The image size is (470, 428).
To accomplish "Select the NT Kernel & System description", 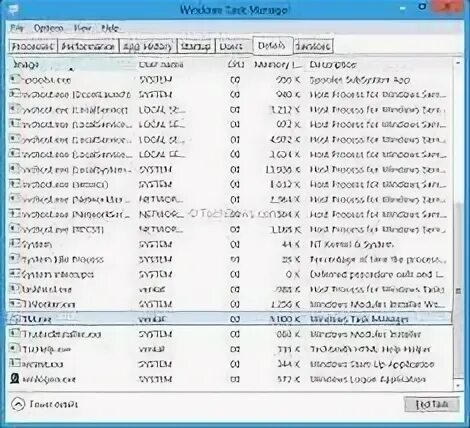I will tap(352, 244).
